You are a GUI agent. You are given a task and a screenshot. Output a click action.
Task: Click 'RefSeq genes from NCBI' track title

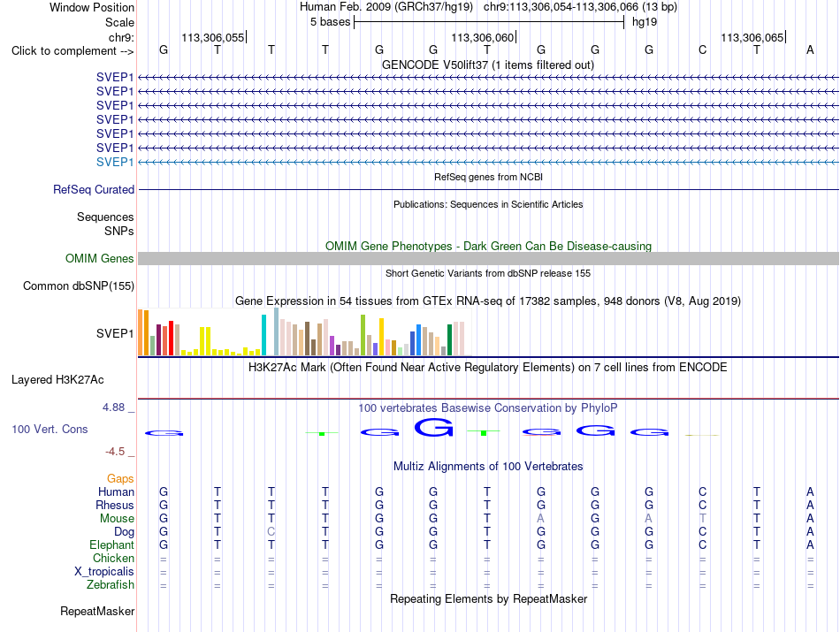[x=488, y=177]
